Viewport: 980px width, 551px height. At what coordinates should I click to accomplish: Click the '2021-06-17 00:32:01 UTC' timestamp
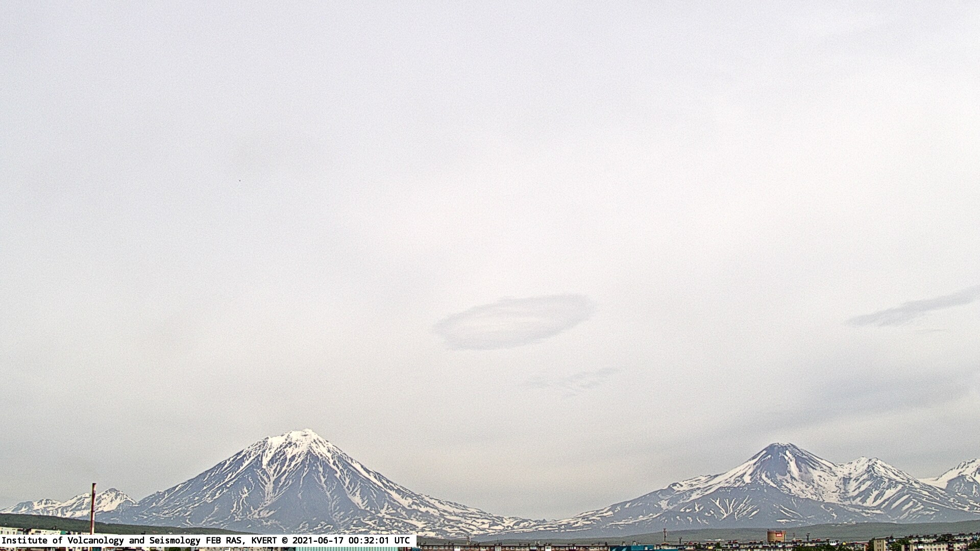tap(351, 540)
